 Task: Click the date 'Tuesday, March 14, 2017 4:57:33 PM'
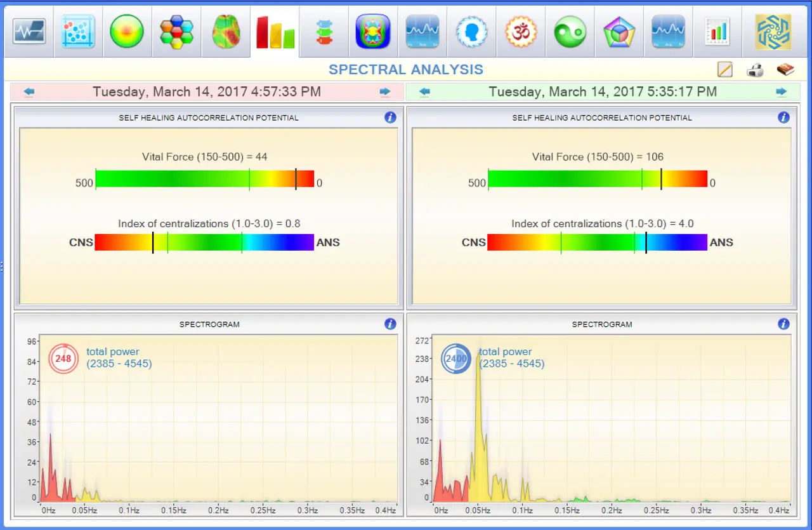(x=207, y=91)
